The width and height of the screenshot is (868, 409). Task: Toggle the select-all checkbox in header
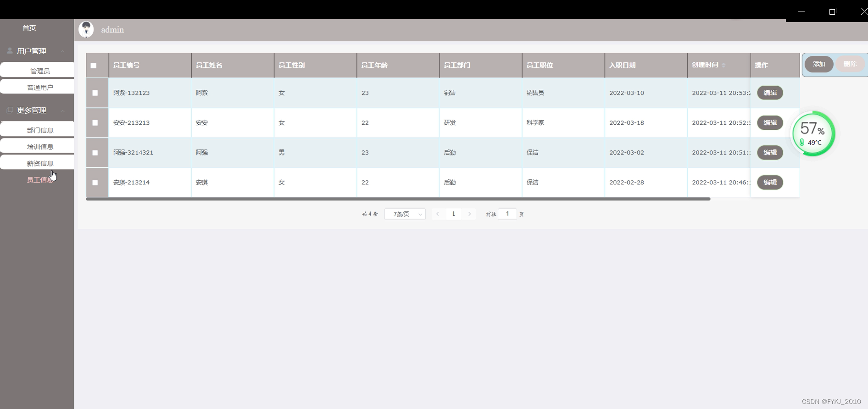point(94,66)
